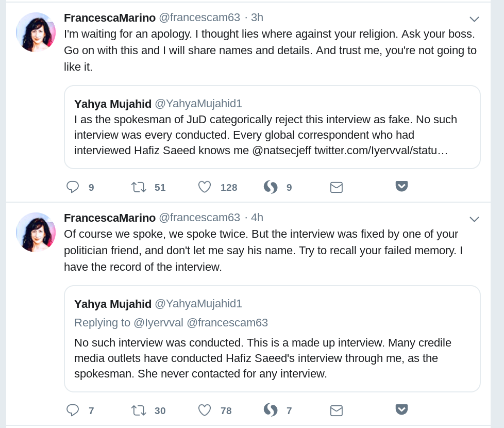Open FrancescaMarino avatar on second tweet
This screenshot has height=428, width=504.
coord(36,232)
